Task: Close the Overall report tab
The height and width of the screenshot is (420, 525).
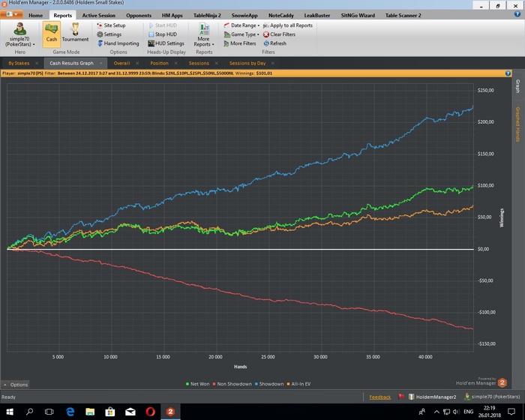Action: tap(137, 63)
